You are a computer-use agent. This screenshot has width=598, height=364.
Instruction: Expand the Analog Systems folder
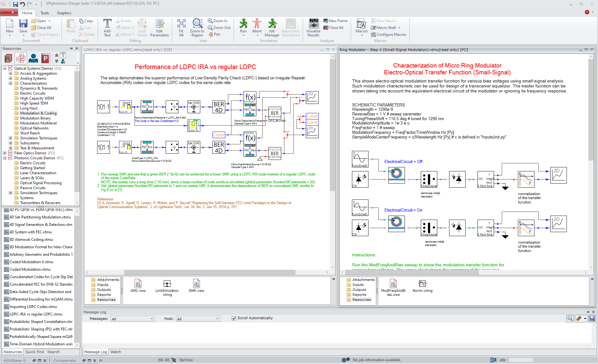click(x=10, y=78)
